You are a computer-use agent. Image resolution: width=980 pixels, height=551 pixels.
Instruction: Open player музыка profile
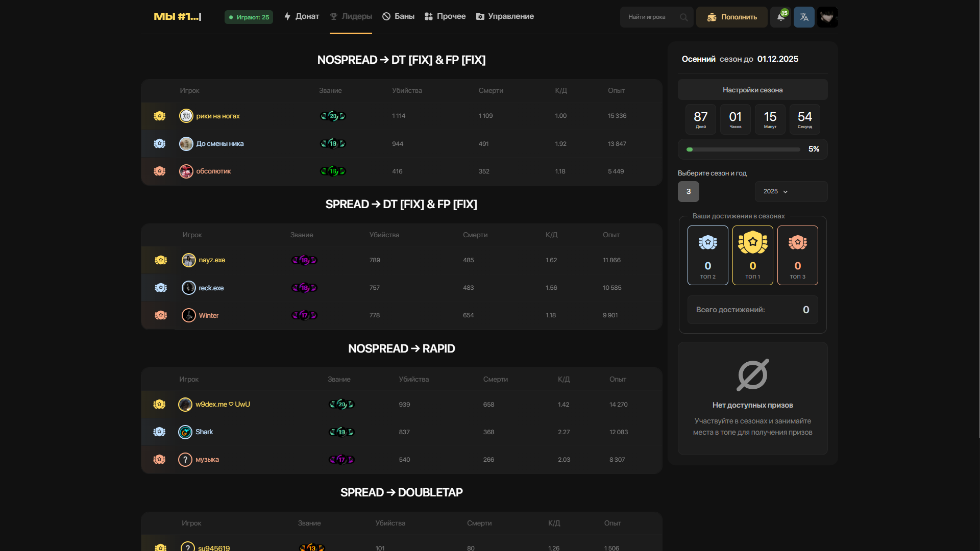coord(207,459)
